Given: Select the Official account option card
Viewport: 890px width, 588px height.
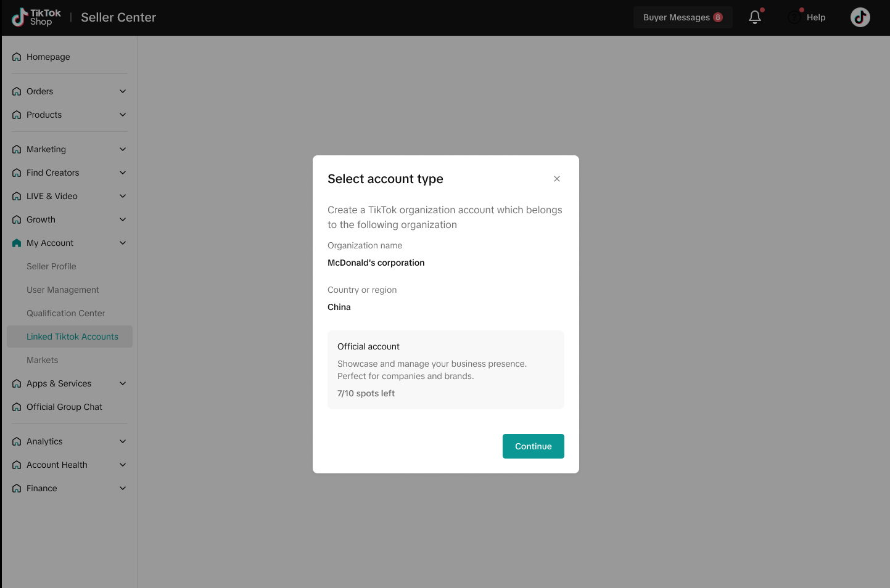Looking at the screenshot, I should click(445, 370).
